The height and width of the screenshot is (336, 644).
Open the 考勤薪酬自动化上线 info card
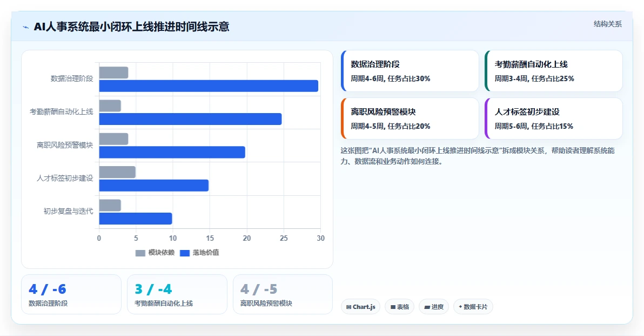tap(554, 71)
